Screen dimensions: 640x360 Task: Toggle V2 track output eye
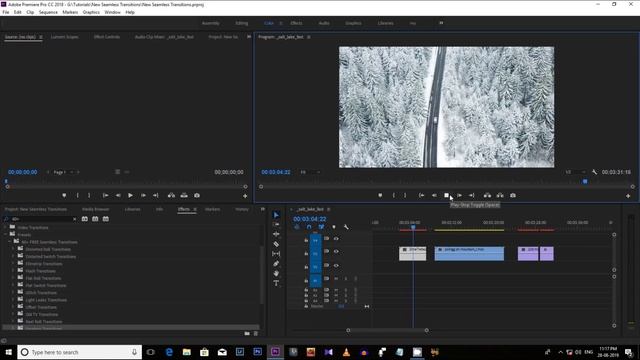click(x=336, y=252)
